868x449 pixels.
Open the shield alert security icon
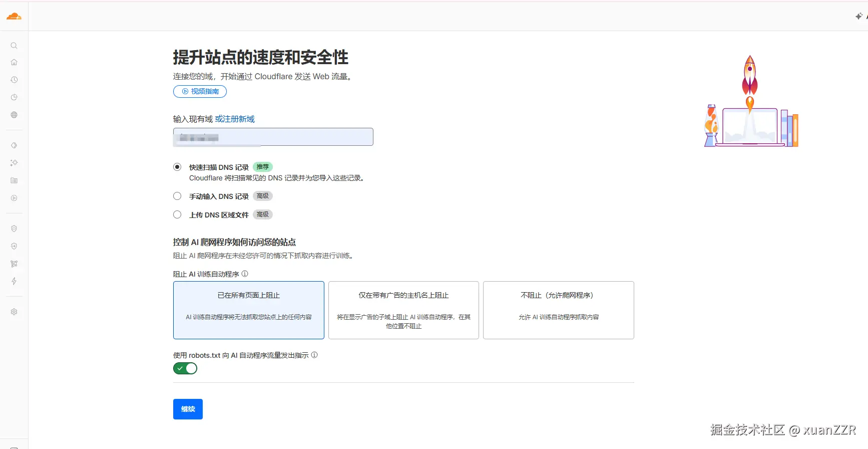[x=14, y=229]
